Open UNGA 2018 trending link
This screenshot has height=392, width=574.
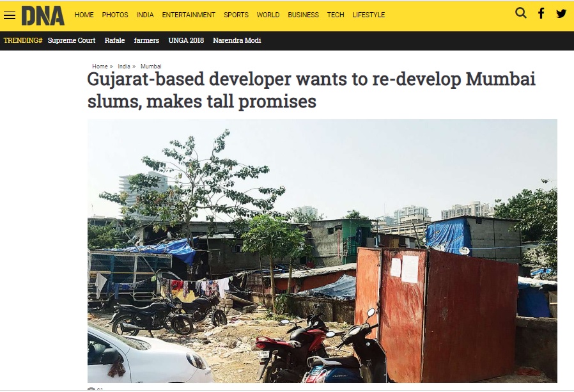tap(186, 40)
